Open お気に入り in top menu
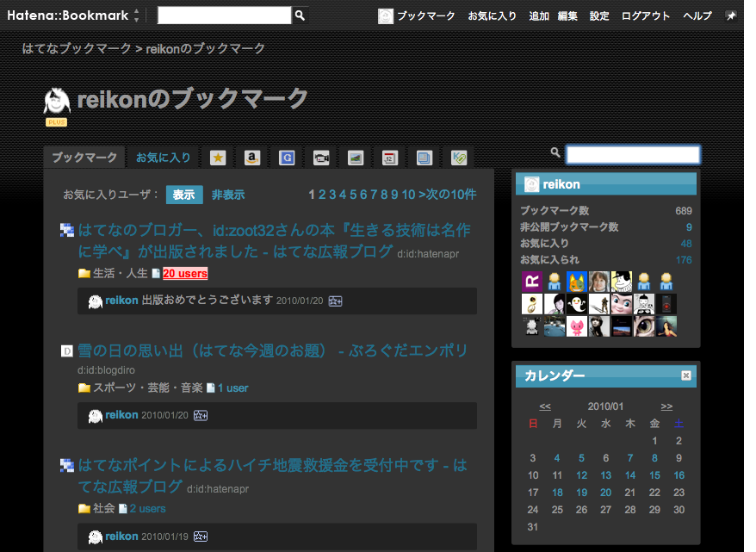The image size is (756, 552). 493,16
